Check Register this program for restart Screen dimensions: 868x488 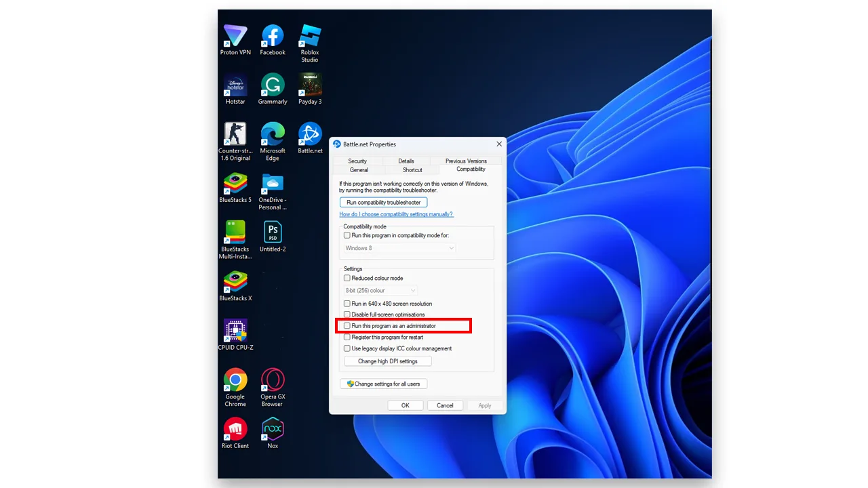click(x=347, y=337)
